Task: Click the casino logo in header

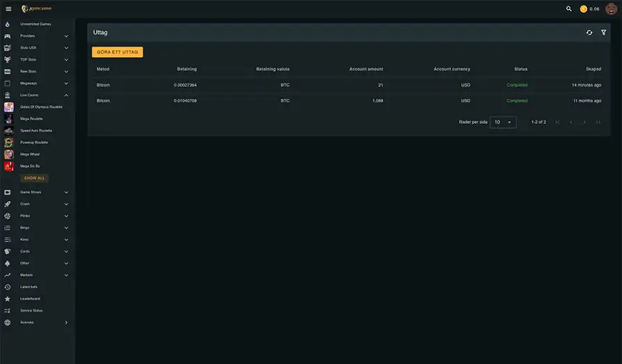Action: tap(36, 9)
